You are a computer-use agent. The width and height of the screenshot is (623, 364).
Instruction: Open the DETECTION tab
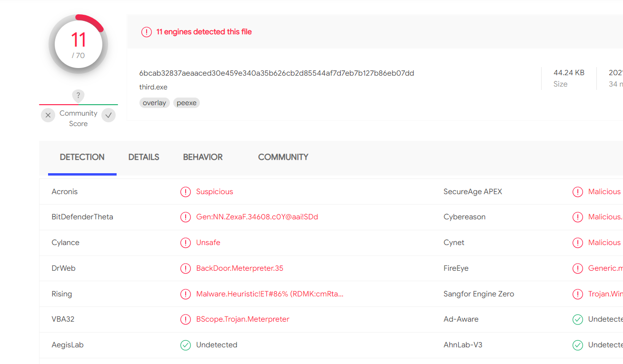point(82,157)
